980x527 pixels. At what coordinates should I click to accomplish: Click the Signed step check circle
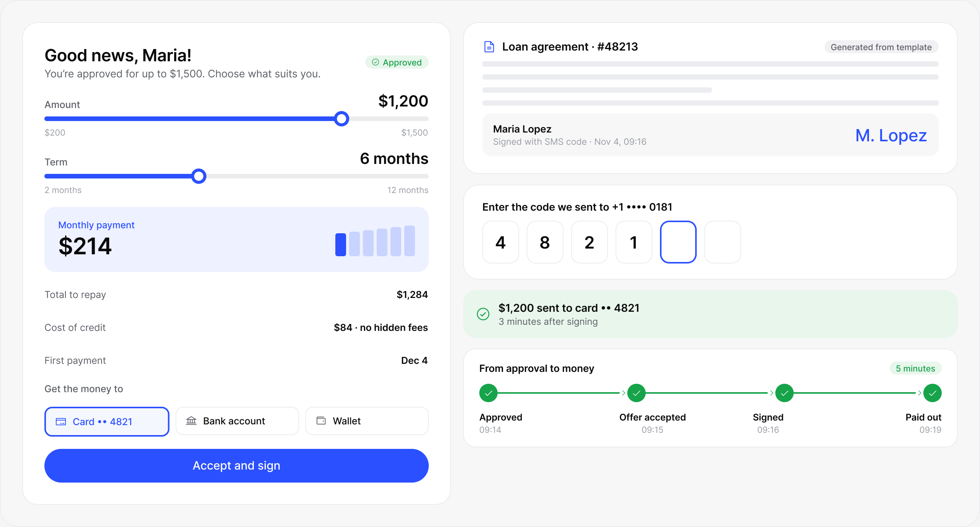point(784,393)
